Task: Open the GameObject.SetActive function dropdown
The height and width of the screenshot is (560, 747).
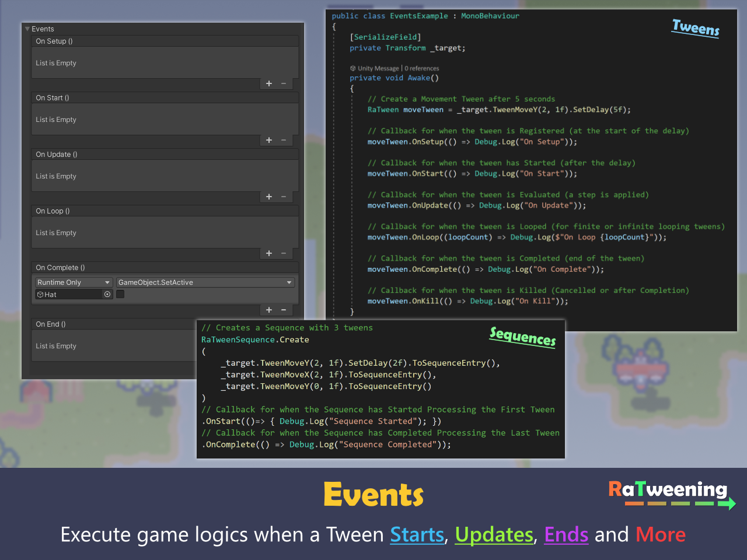Action: tap(205, 282)
